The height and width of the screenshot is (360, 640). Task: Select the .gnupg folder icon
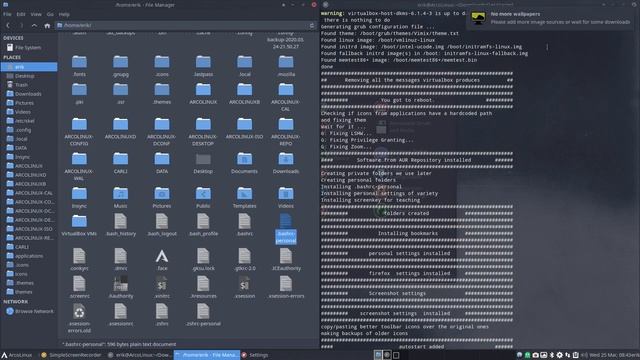[x=120, y=62]
